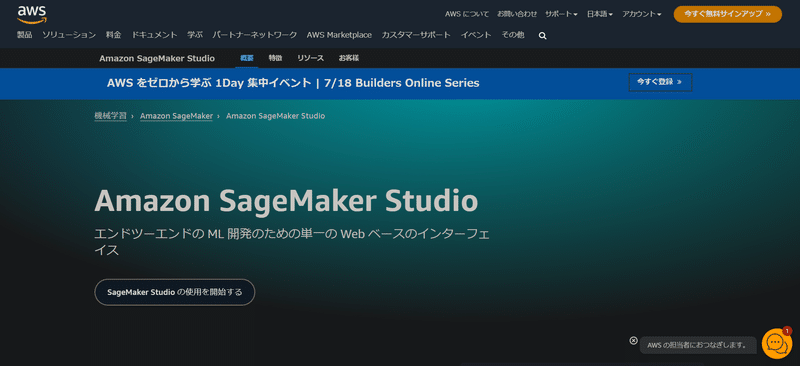Click the AWS logo

click(31, 14)
